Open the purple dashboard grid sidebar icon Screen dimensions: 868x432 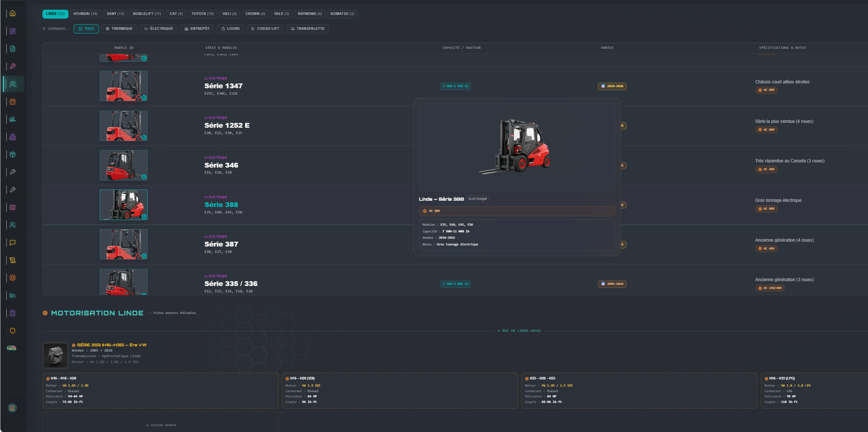point(13,31)
